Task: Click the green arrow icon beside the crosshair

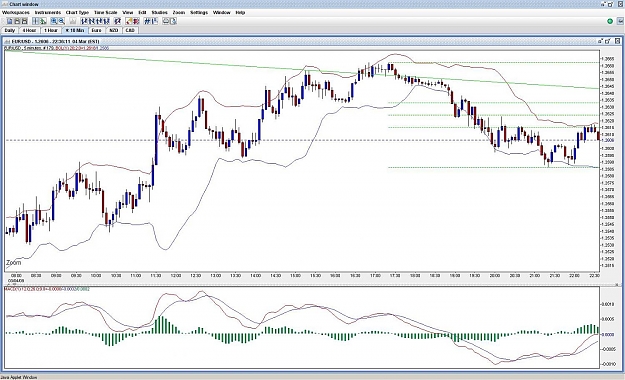Action: [x=43, y=21]
